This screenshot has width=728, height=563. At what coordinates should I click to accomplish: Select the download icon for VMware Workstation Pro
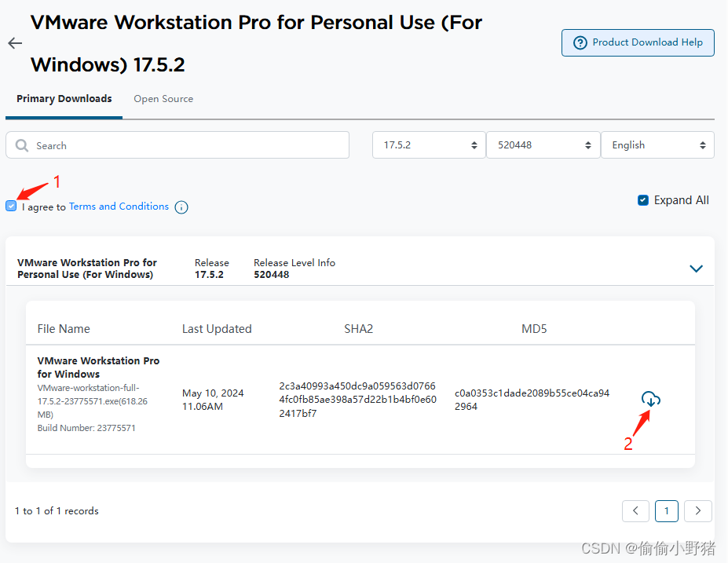pyautogui.click(x=650, y=399)
